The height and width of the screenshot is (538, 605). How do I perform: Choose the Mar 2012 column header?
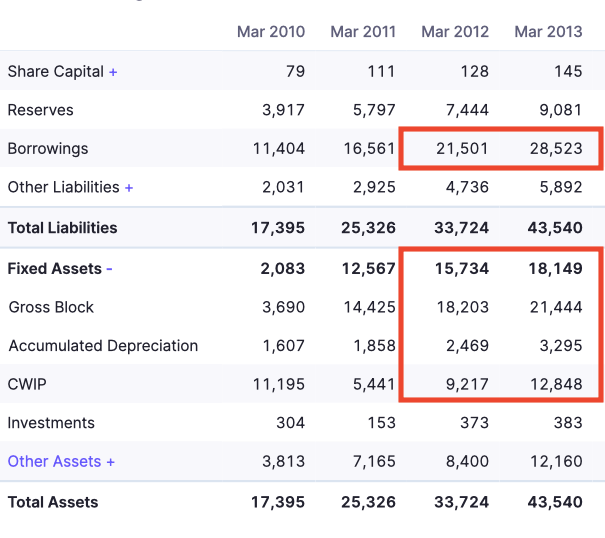pos(455,32)
